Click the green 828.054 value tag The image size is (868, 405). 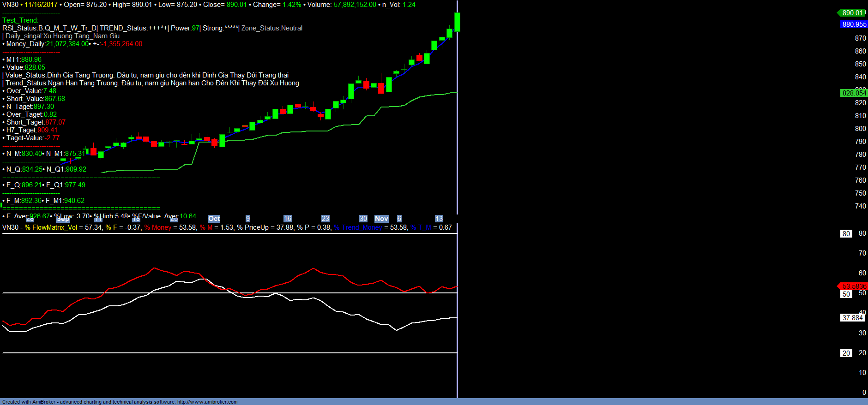tap(854, 93)
